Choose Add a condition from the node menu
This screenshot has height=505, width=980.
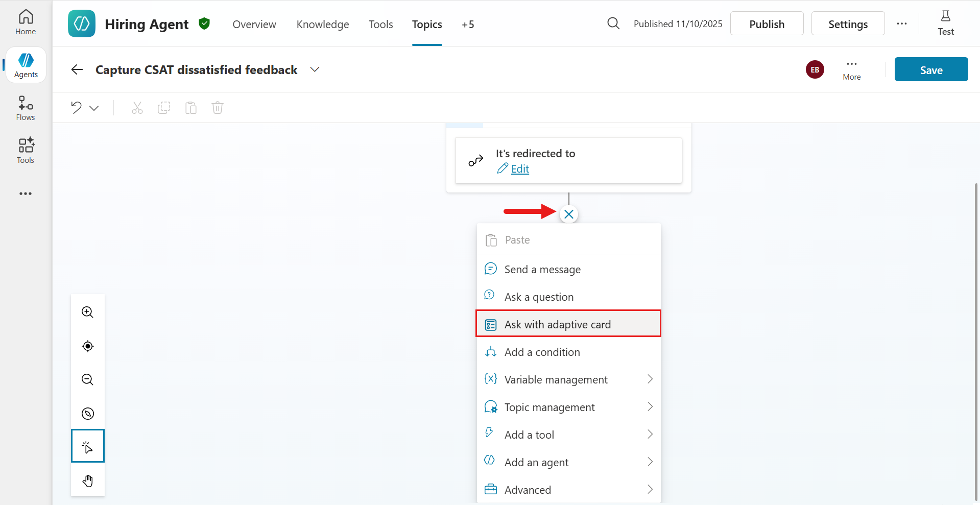point(542,352)
